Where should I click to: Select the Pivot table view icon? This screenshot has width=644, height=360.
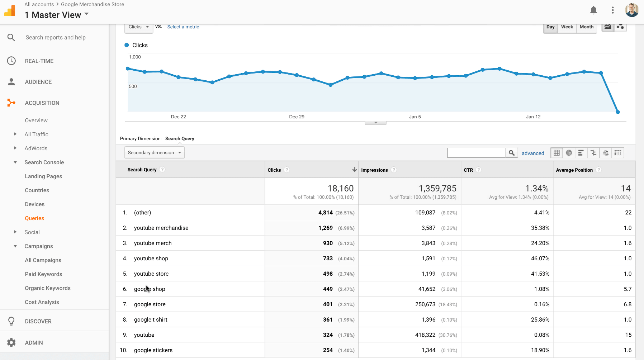point(618,153)
